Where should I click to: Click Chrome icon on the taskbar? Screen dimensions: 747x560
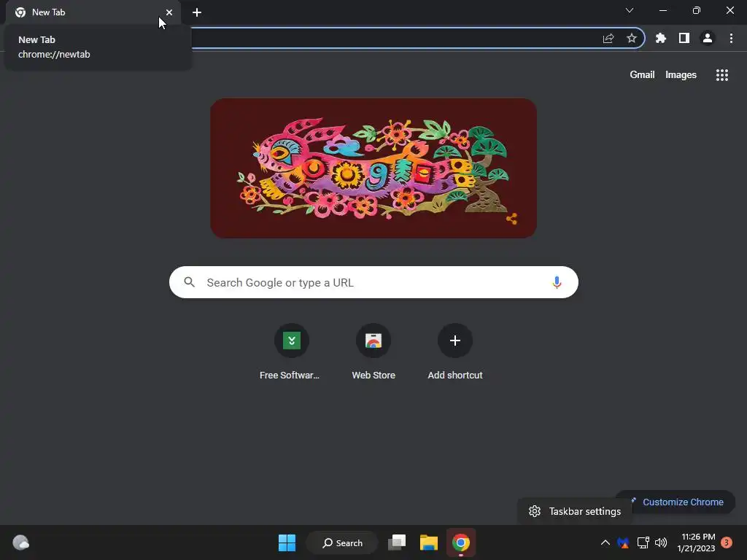461,542
